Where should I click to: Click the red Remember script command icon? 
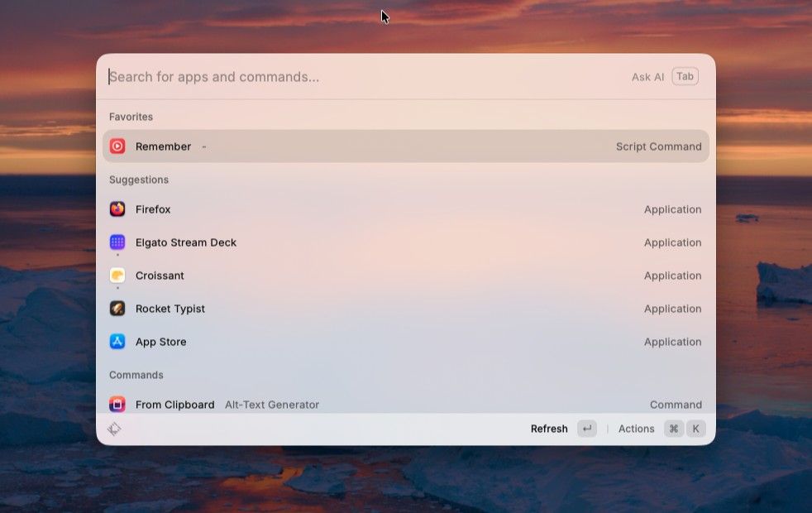click(x=117, y=146)
